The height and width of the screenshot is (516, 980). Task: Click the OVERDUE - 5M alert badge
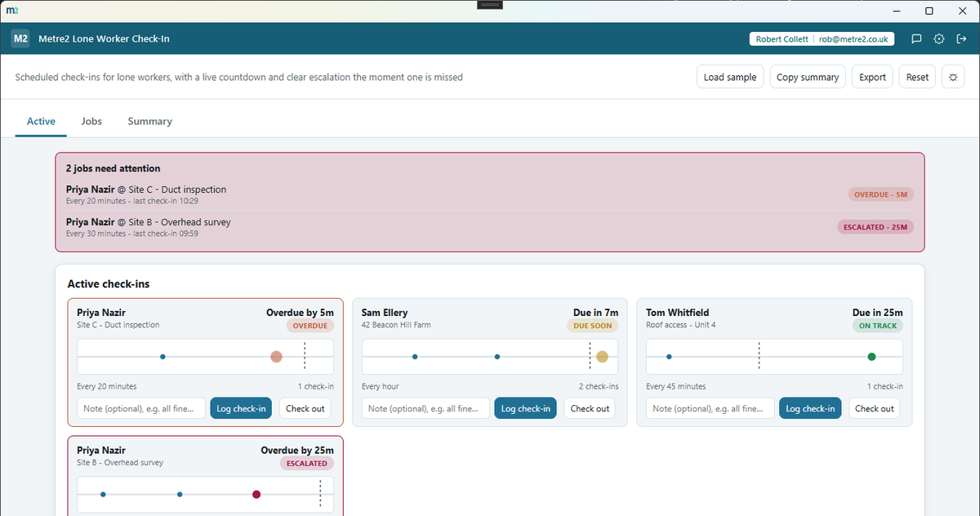coord(880,194)
